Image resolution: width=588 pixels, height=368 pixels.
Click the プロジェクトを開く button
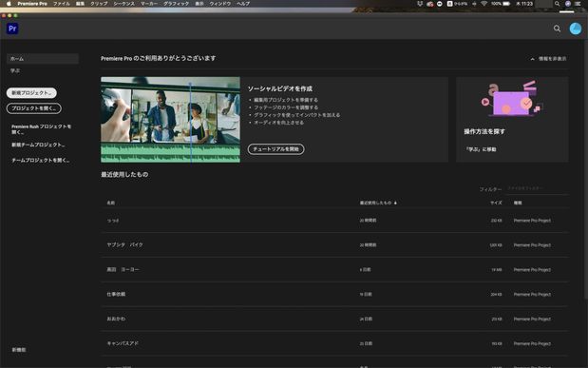pos(34,108)
